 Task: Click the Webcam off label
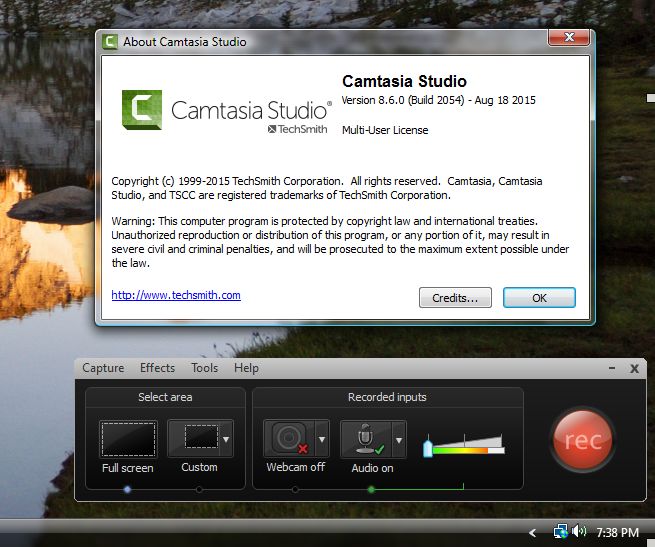(x=296, y=467)
